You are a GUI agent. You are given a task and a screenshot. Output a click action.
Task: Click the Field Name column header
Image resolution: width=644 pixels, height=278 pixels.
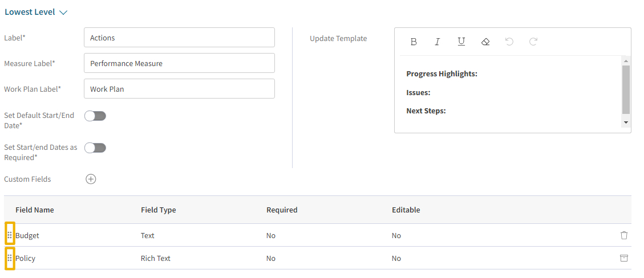pyautogui.click(x=34, y=210)
